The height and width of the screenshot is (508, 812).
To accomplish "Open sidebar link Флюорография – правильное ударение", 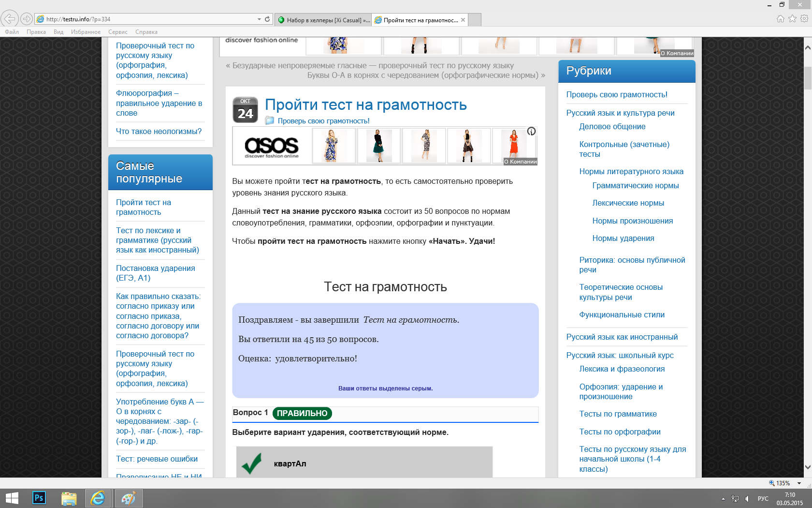I will pos(159,103).
